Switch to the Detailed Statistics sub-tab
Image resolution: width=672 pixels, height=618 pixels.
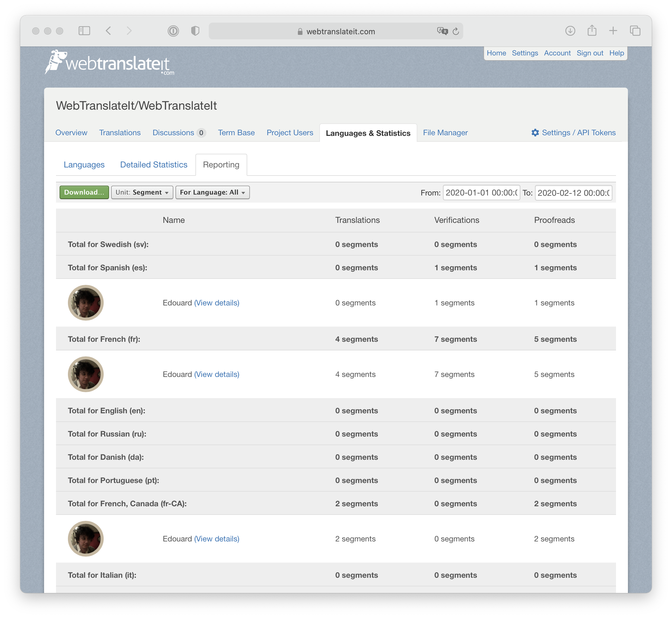coord(154,164)
